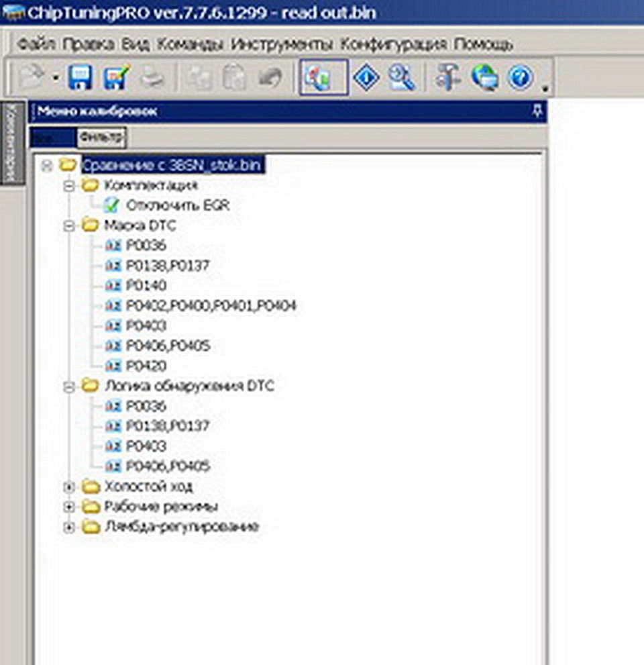
Task: Open the Правка menu
Action: pos(88,44)
